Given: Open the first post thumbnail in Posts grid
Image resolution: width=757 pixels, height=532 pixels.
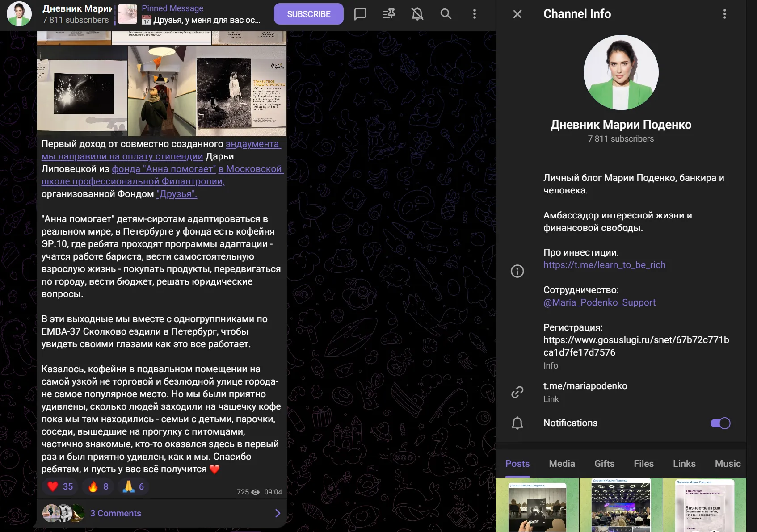Looking at the screenshot, I should pyautogui.click(x=537, y=505).
